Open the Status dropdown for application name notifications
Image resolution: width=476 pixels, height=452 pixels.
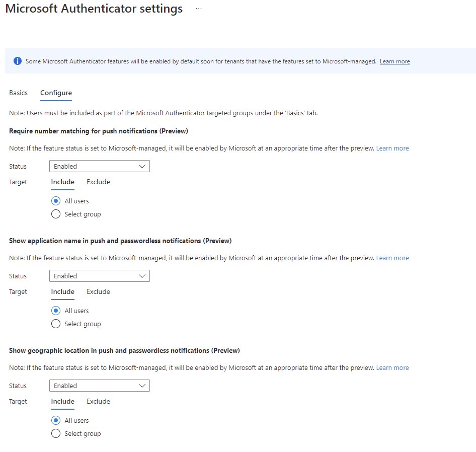(99, 276)
